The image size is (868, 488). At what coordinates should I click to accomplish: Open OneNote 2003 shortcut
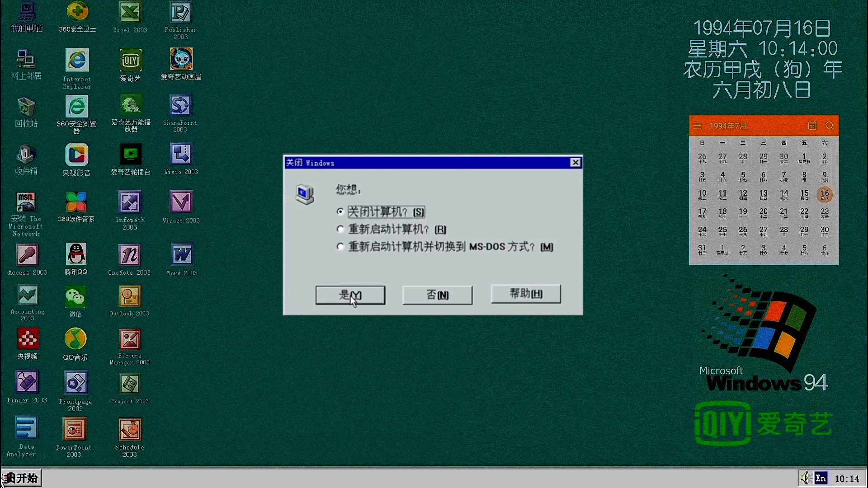click(129, 260)
